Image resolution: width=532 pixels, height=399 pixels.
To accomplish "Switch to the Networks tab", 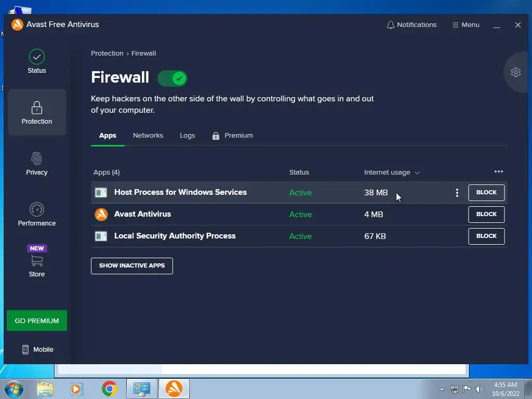I will coord(148,136).
